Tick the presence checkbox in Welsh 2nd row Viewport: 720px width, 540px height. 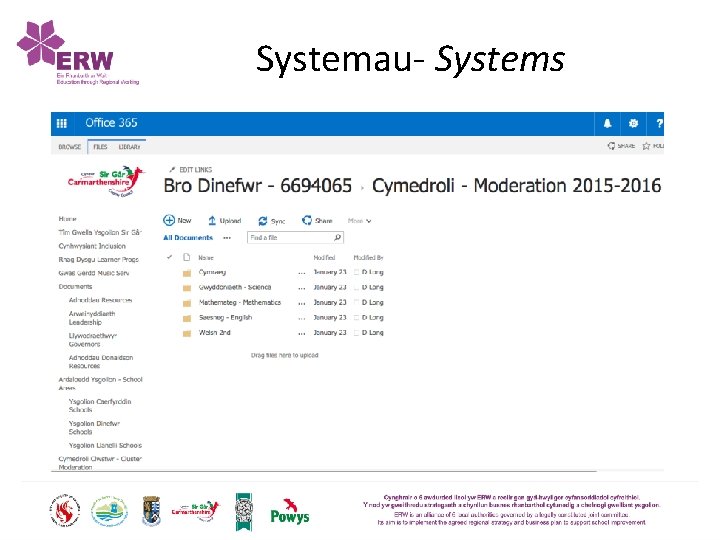point(356,332)
